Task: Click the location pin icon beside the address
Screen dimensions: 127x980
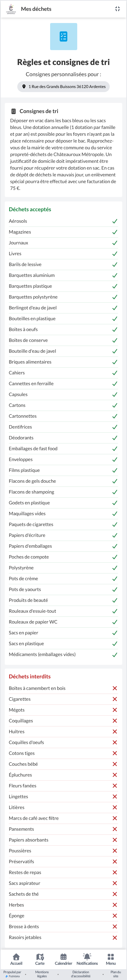Action: click(24, 86)
